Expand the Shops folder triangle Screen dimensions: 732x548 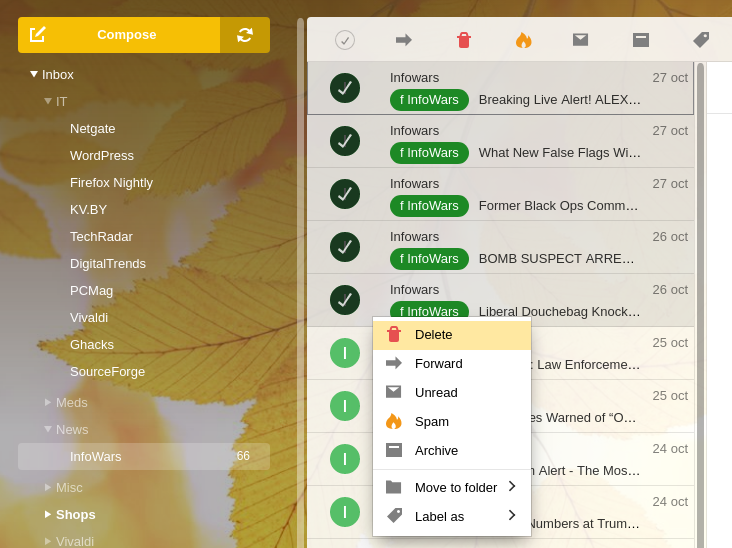tap(48, 514)
